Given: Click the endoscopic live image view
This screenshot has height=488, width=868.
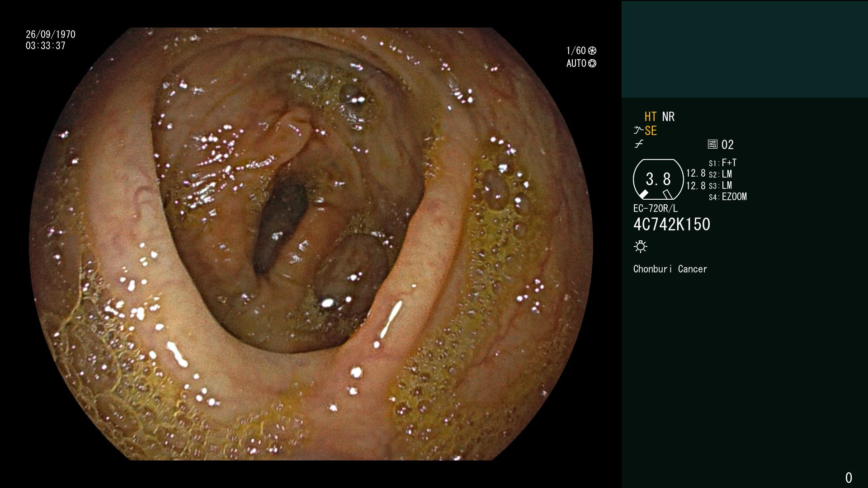Looking at the screenshot, I should [311, 244].
